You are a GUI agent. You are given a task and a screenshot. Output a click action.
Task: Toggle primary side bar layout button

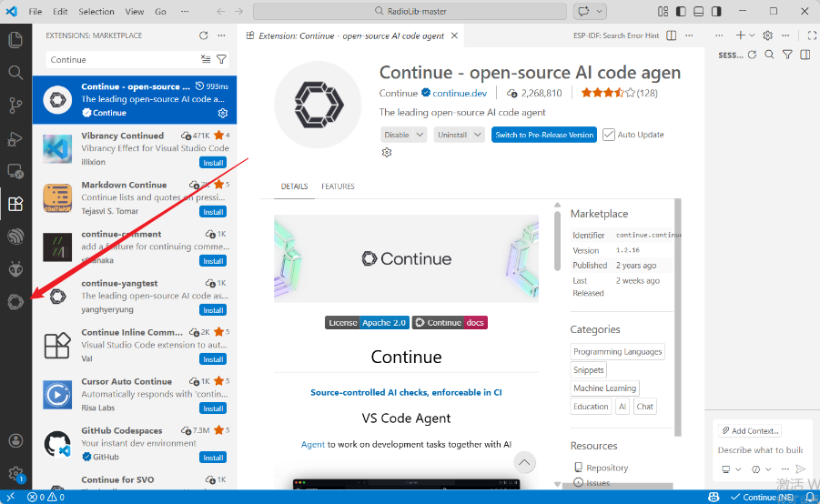(x=681, y=11)
